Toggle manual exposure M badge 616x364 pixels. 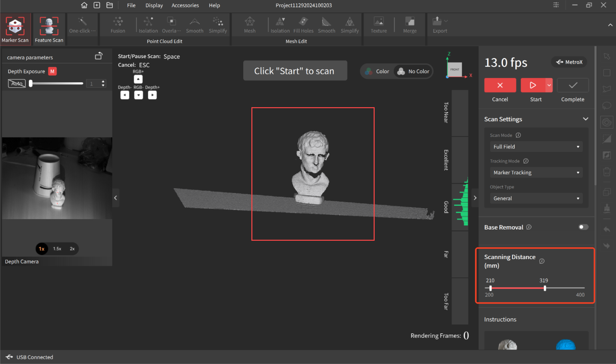coord(52,71)
